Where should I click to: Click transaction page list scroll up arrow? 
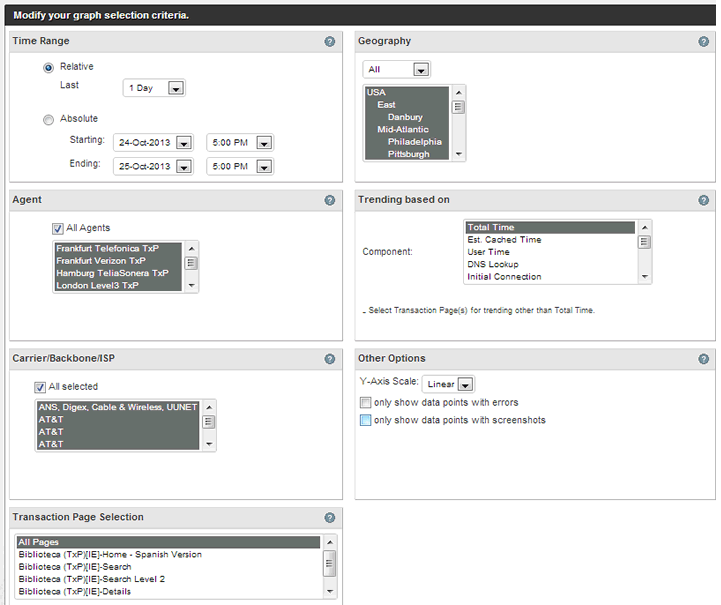(x=329, y=542)
